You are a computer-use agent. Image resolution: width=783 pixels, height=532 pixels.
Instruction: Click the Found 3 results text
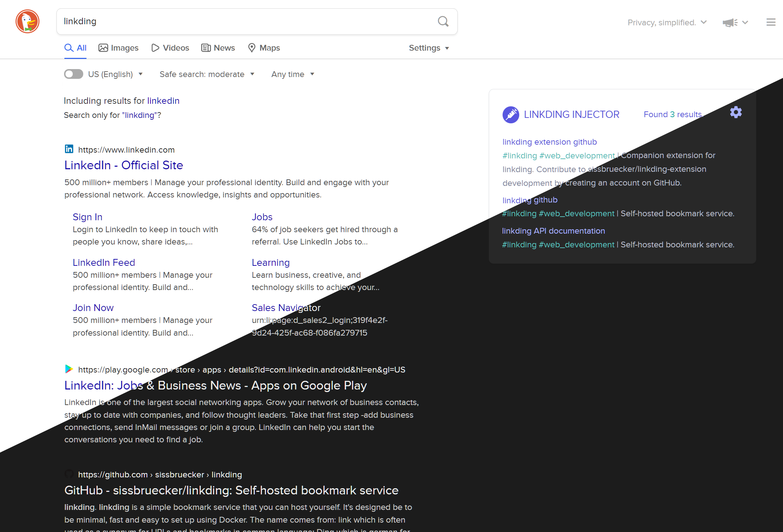point(673,114)
